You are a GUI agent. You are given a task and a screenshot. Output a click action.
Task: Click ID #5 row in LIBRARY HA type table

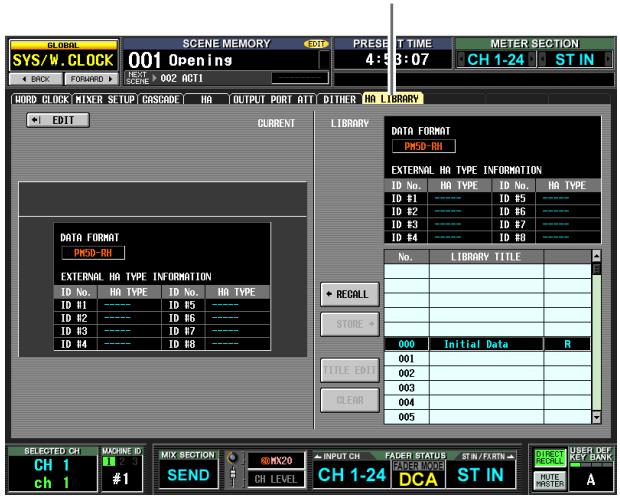[x=546, y=198]
